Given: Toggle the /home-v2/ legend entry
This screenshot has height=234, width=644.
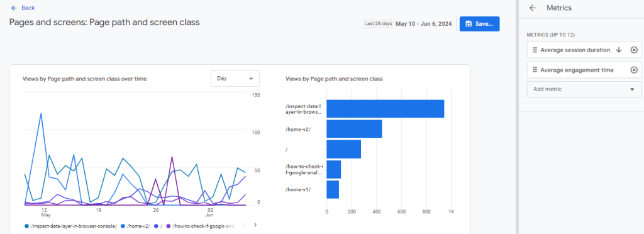Looking at the screenshot, I should pos(136,226).
